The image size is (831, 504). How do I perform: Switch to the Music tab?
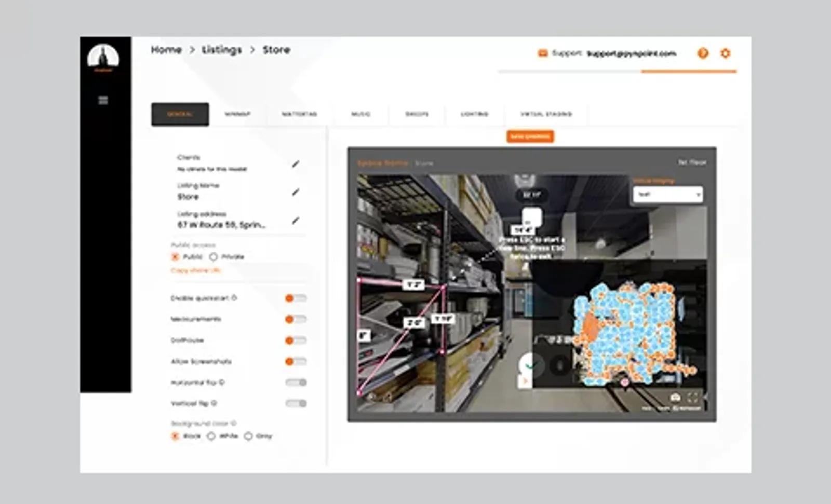361,114
